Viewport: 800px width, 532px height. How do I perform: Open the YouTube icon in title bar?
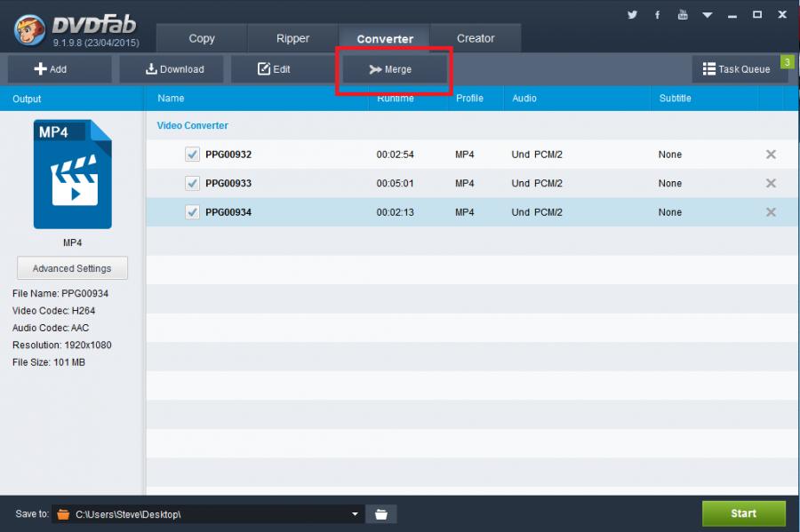coord(683,15)
